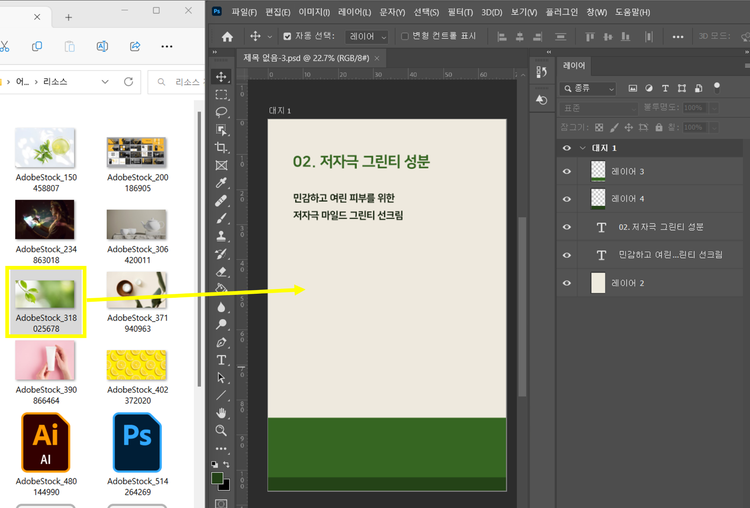The height and width of the screenshot is (508, 750).
Task: Click the Photoshop Home icon
Action: [x=227, y=37]
